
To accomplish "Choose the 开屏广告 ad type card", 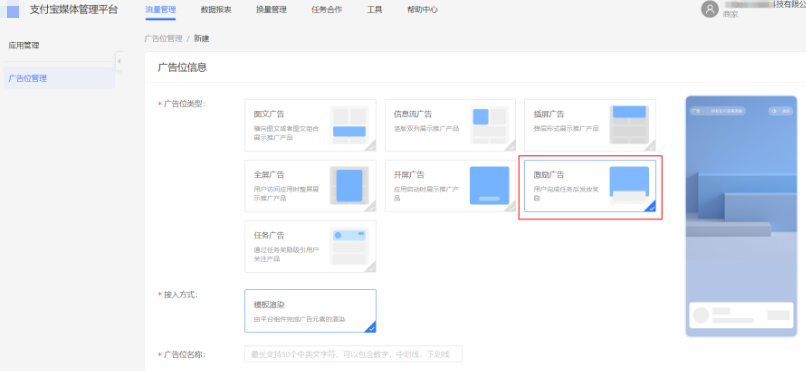I will click(x=450, y=186).
